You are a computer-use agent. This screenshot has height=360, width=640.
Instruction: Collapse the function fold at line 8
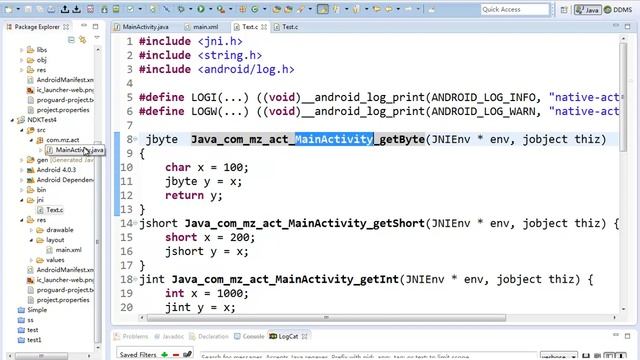(136, 139)
